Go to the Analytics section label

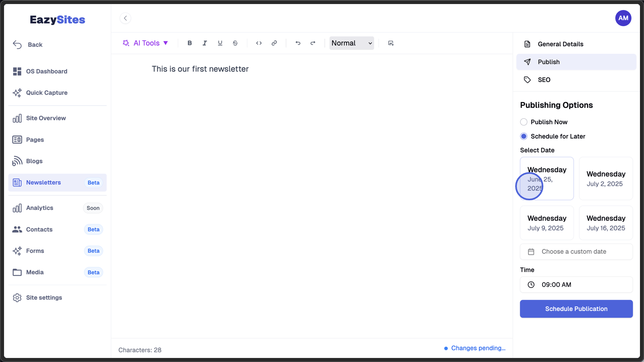pos(39,208)
